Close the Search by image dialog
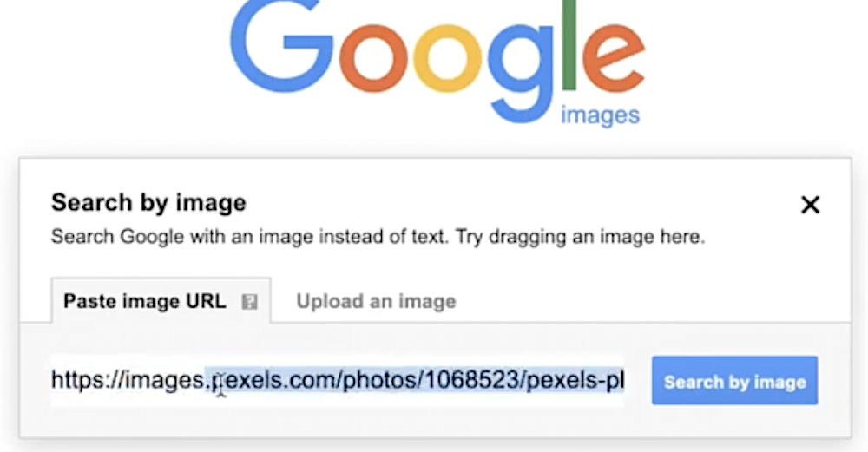This screenshot has height=452, width=868. 810,205
